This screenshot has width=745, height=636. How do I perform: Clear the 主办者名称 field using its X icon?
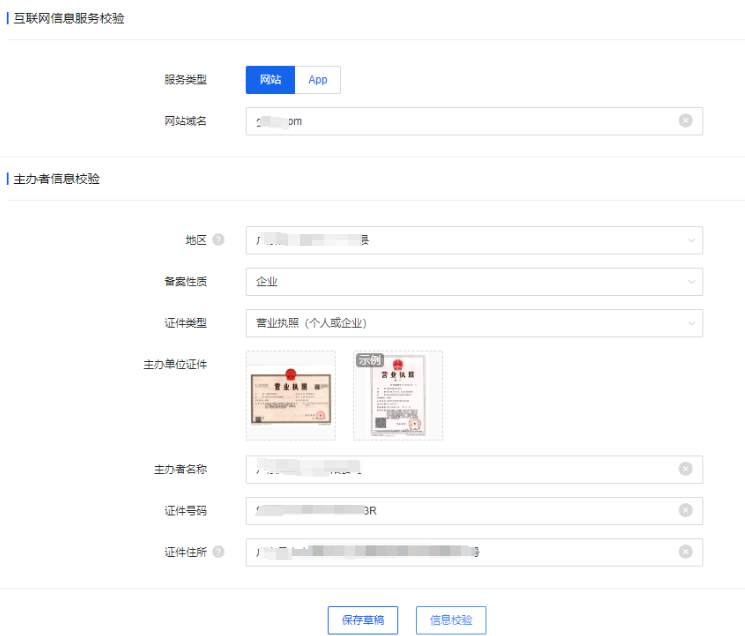685,469
